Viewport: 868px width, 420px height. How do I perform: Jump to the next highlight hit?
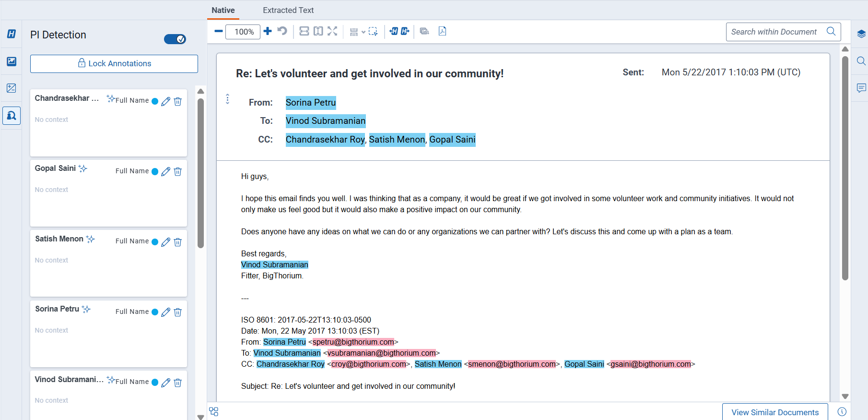click(x=405, y=31)
